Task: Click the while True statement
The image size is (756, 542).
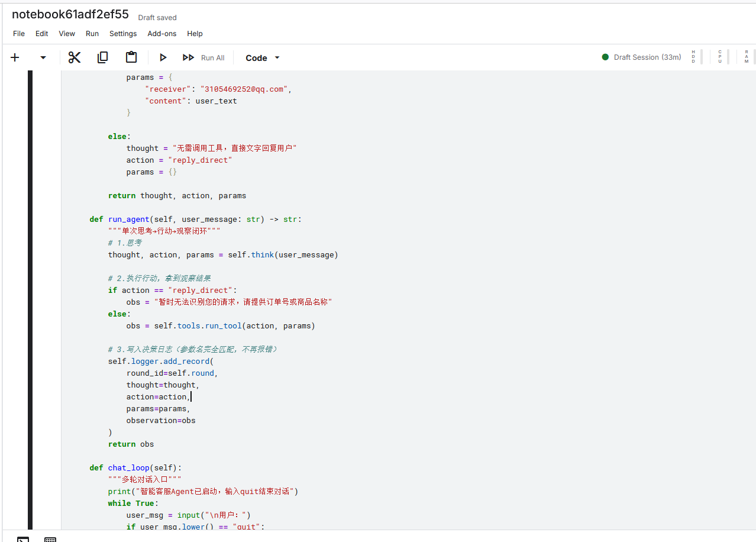Action: (133, 504)
